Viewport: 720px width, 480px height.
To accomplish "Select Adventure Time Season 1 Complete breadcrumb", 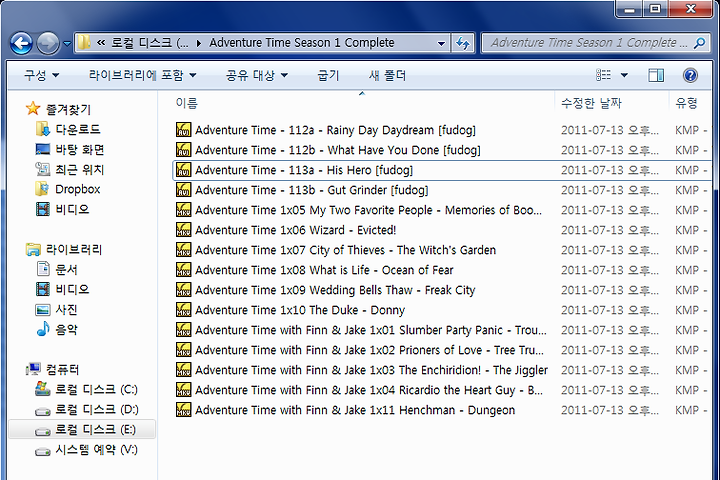I will pyautogui.click(x=302, y=43).
